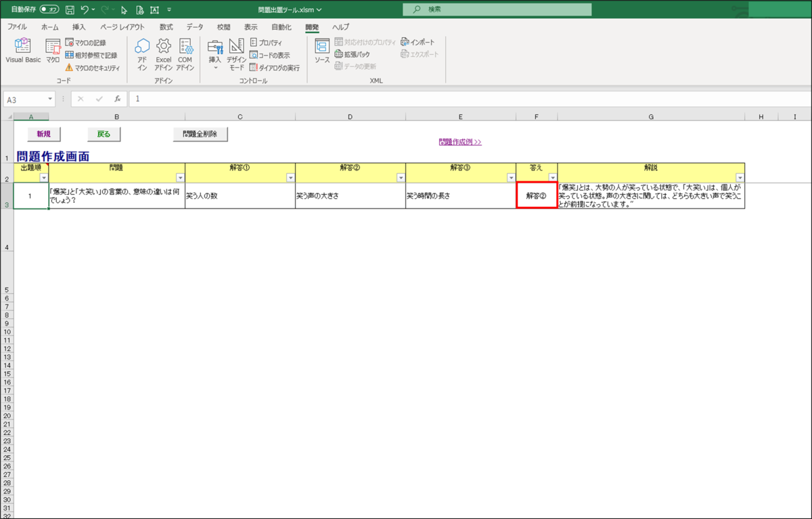Click XML インポート import
The width and height of the screenshot is (812, 519).
coord(418,42)
